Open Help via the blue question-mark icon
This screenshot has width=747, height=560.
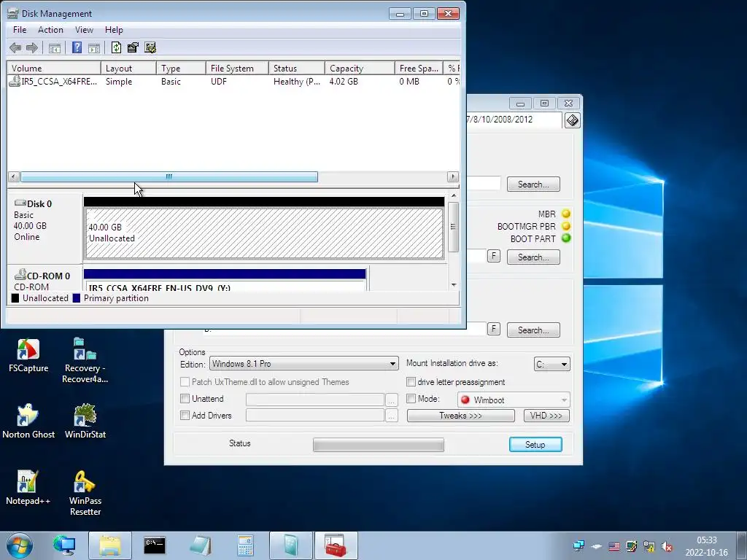77,47
